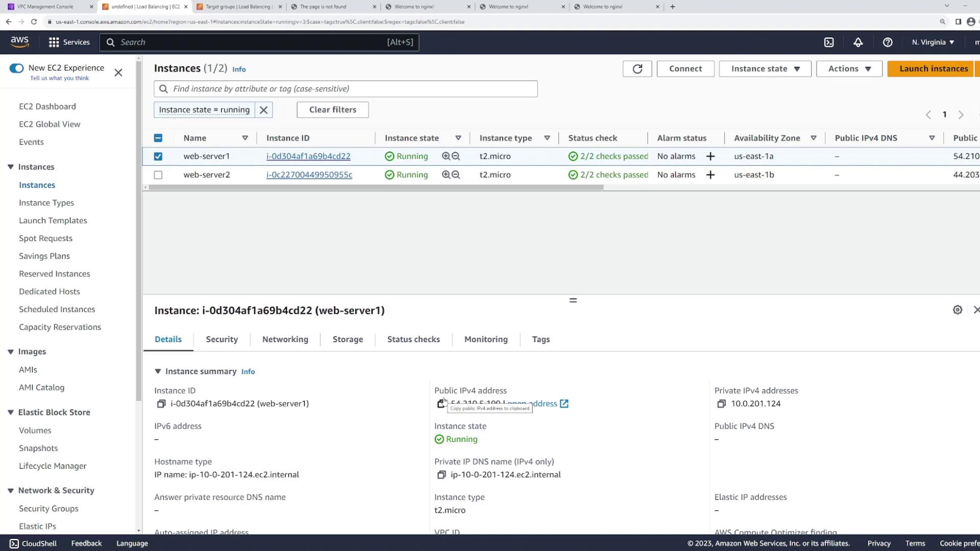Add alarm plus icon for web-server2
Screen dimensions: 980x551
tap(710, 175)
